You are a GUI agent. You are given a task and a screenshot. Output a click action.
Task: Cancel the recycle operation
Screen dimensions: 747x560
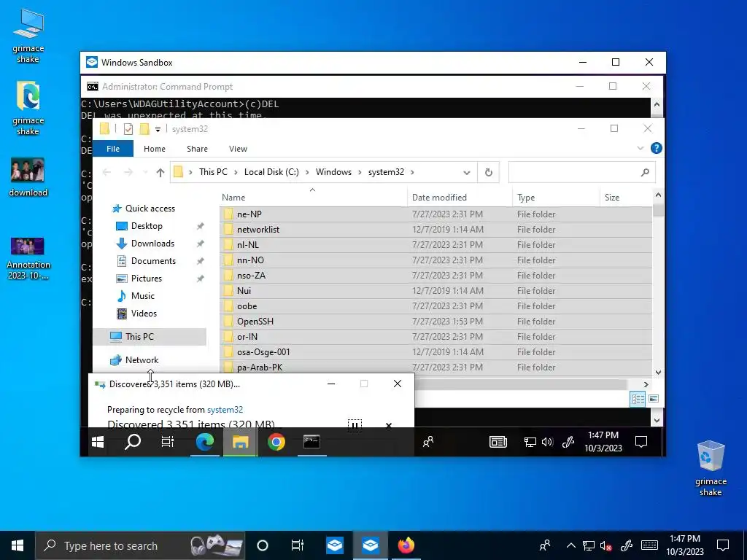[388, 425]
